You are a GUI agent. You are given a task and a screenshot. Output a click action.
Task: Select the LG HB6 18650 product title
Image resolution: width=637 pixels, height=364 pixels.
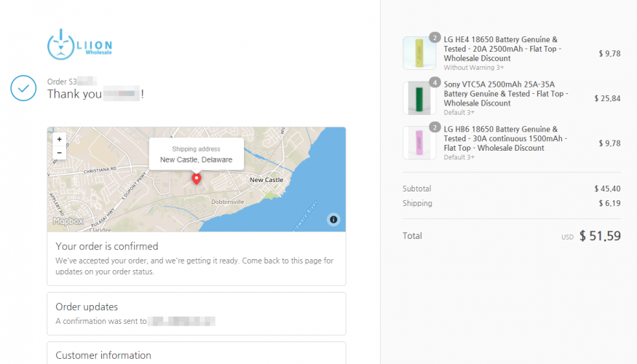[x=502, y=138]
